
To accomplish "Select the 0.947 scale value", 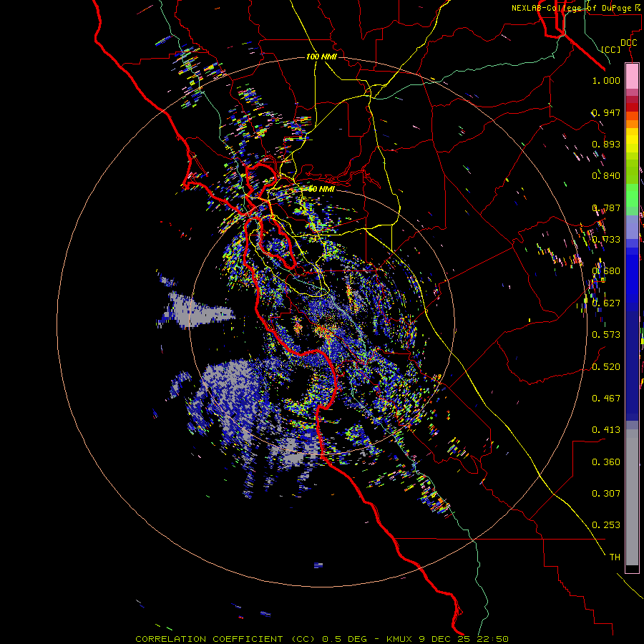I will (606, 112).
